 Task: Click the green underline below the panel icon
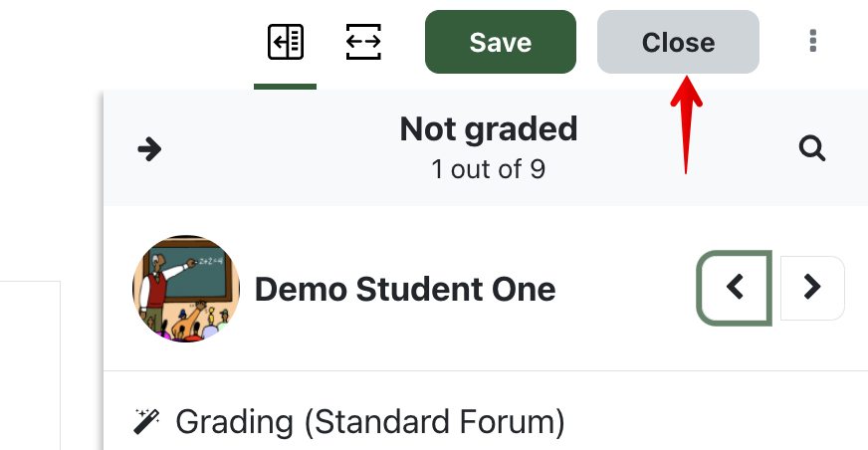pos(285,87)
